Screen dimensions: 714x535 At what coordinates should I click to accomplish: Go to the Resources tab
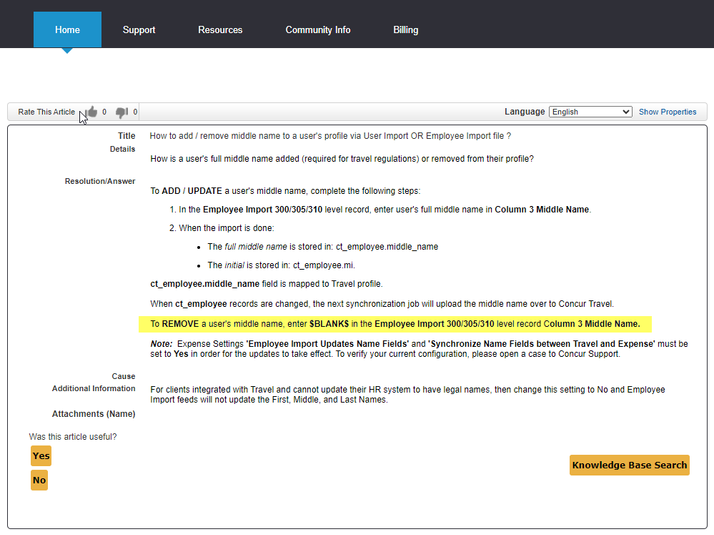220,30
